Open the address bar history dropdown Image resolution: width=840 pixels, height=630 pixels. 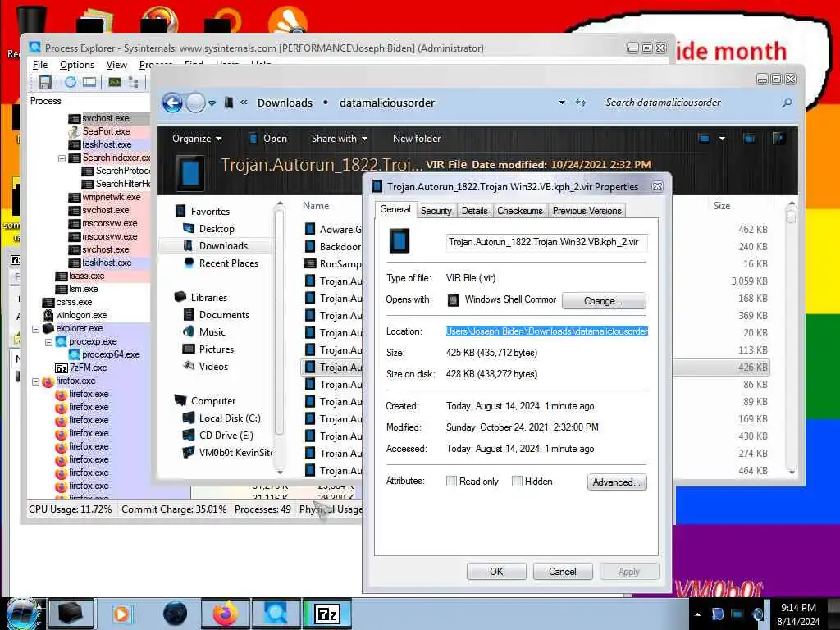coord(562,103)
